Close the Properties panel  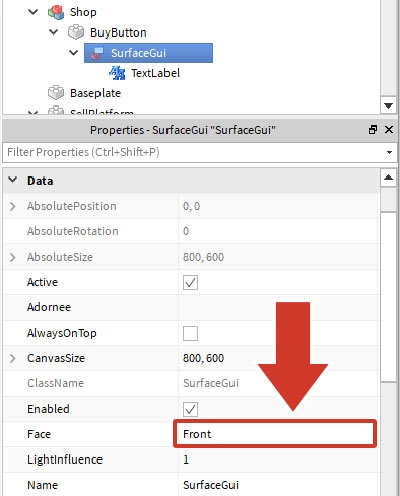click(389, 130)
